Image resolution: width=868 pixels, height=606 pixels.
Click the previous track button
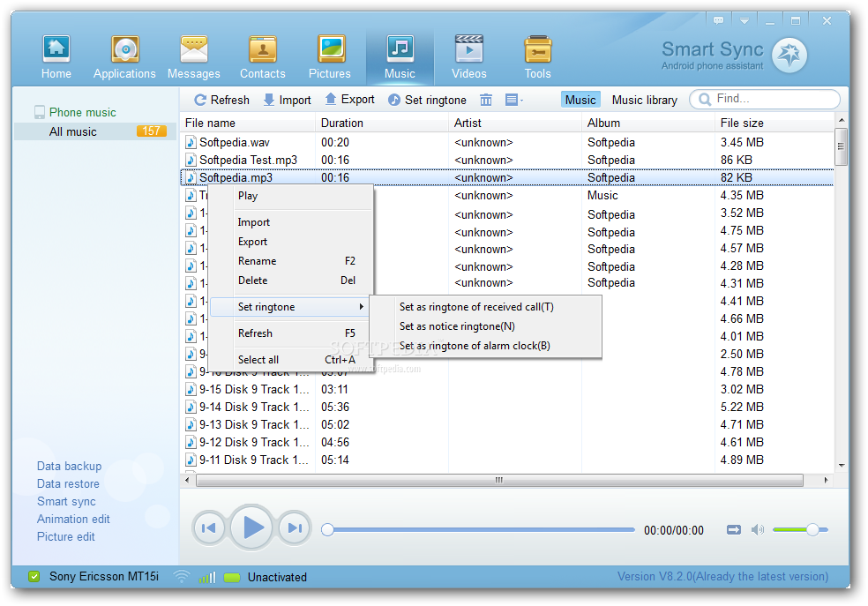click(209, 528)
